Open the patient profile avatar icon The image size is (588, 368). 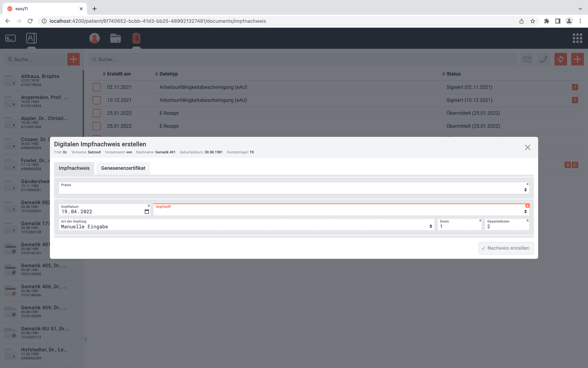tap(94, 38)
